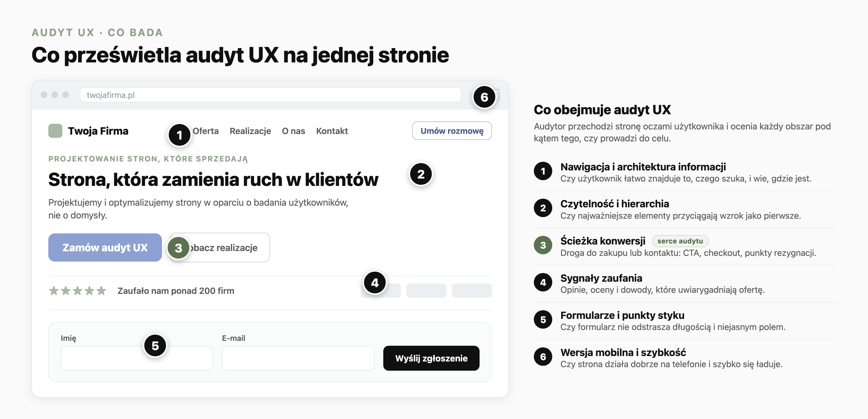Open the Realizacje navigation link
868x419 pixels.
(x=250, y=131)
